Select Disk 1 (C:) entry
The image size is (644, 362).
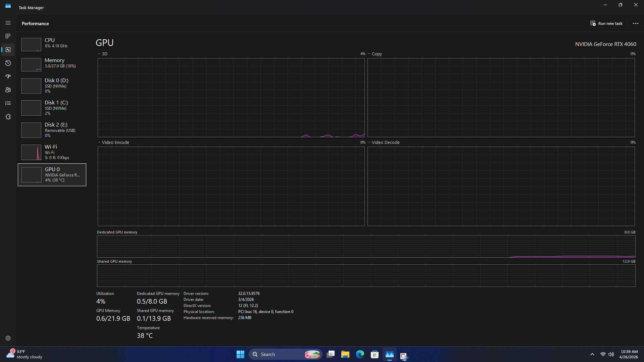coord(52,108)
